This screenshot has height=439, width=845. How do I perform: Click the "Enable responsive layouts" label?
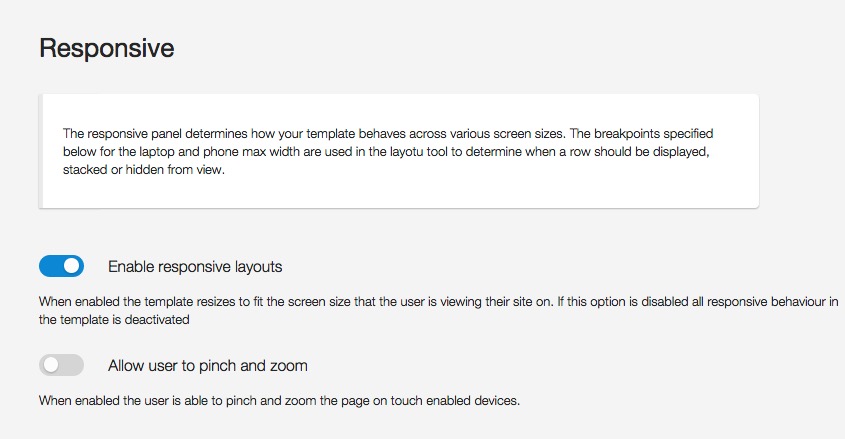click(x=195, y=267)
